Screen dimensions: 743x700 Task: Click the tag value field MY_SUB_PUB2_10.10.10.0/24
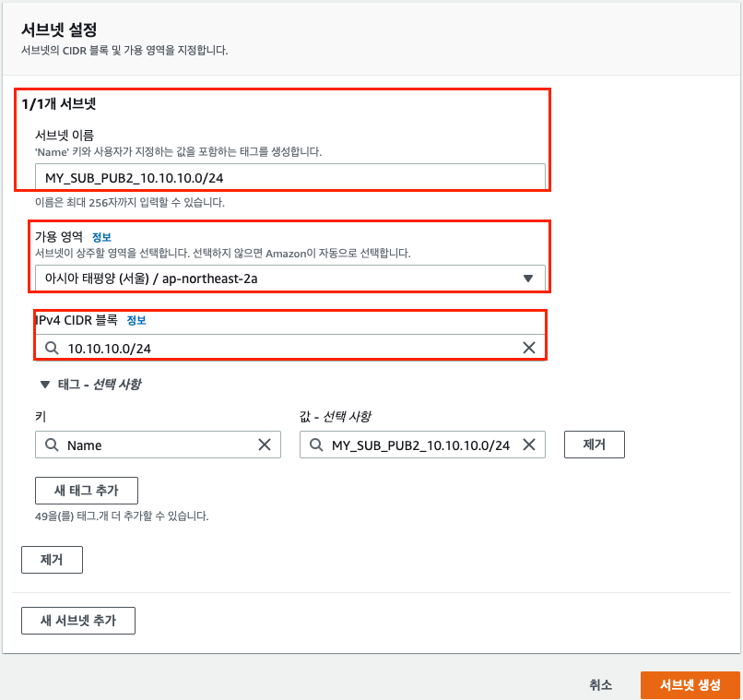[422, 445]
